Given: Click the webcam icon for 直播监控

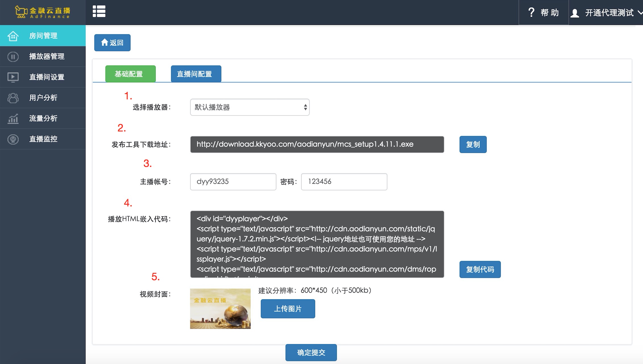Looking at the screenshot, I should point(13,139).
